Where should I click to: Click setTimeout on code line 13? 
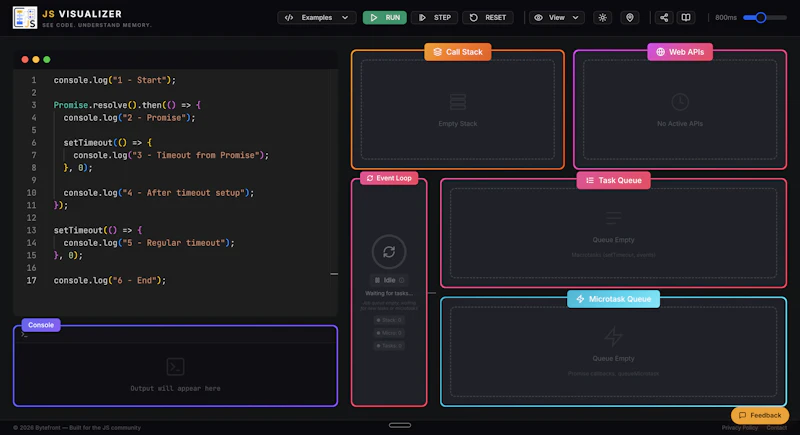pyautogui.click(x=98, y=230)
